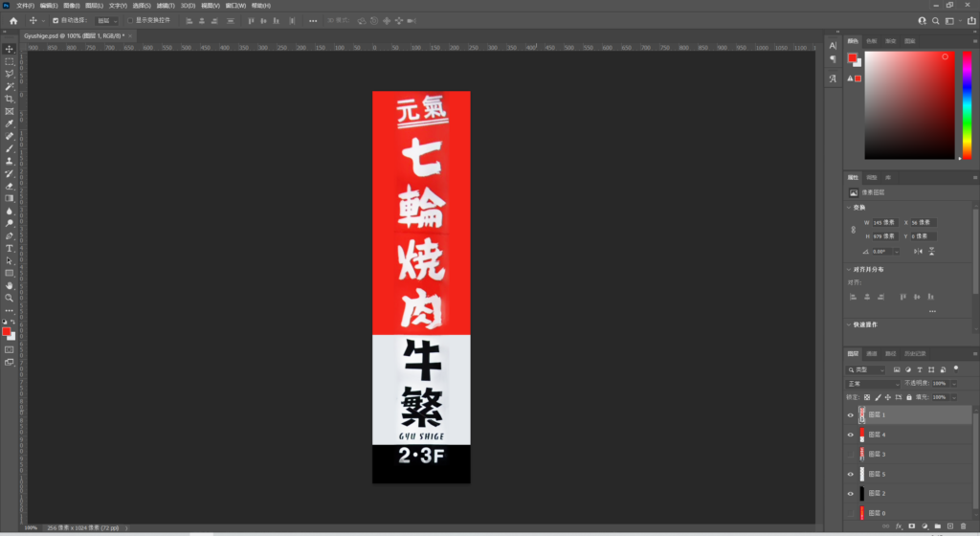
Task: Click the trash icon to delete the layer
Action: 963,526
